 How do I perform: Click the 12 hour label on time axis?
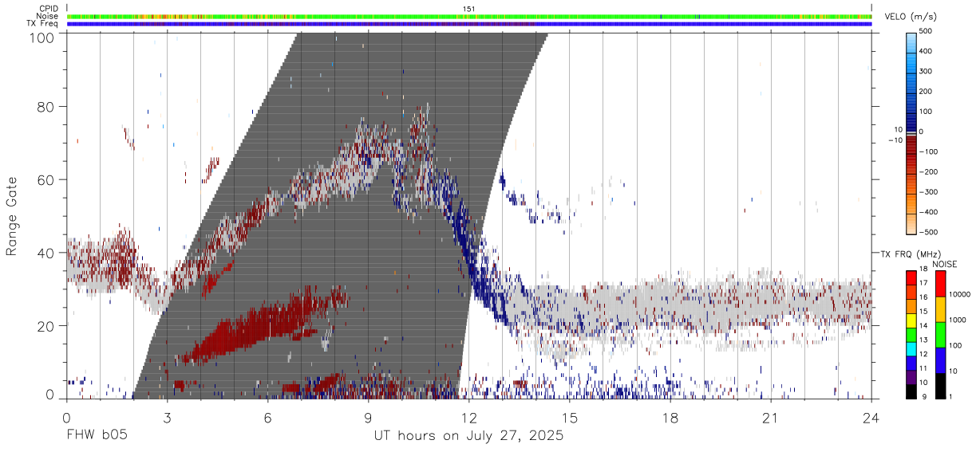pyautogui.click(x=469, y=417)
